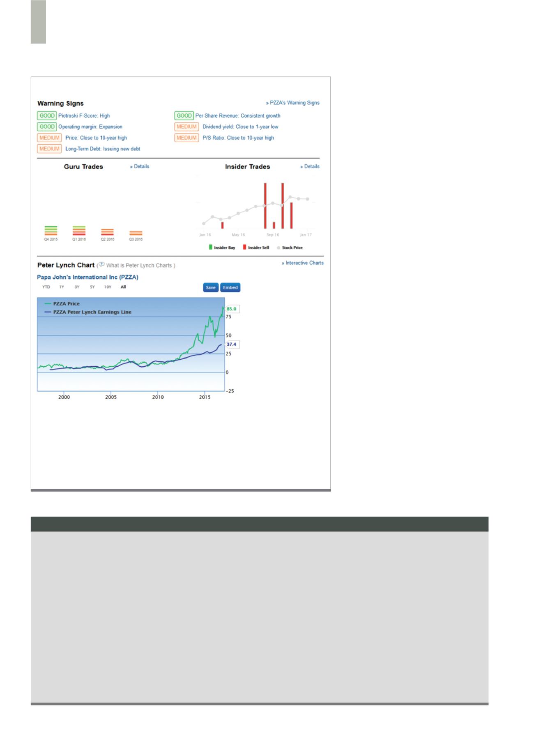Click GOOD badge beside Operating margin
The image size is (534, 756).
pyautogui.click(x=47, y=127)
